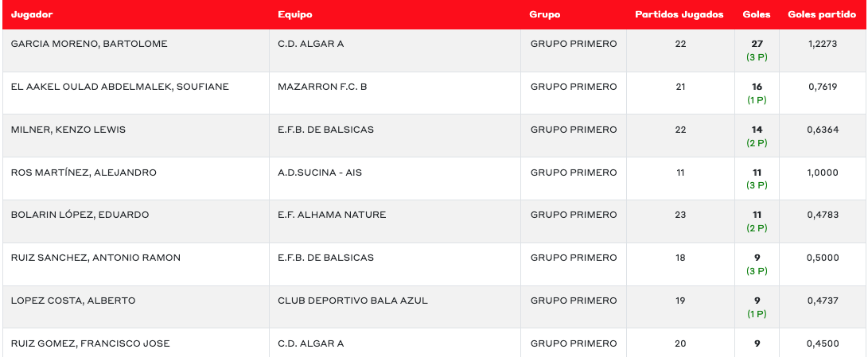
Task: Select team E.F. ALHAMA NATURE
Action: 332,215
